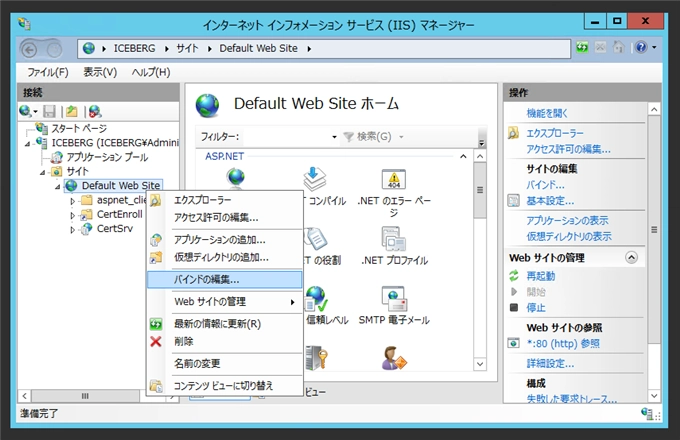Open the .NET コンパイル feature icon

315,179
